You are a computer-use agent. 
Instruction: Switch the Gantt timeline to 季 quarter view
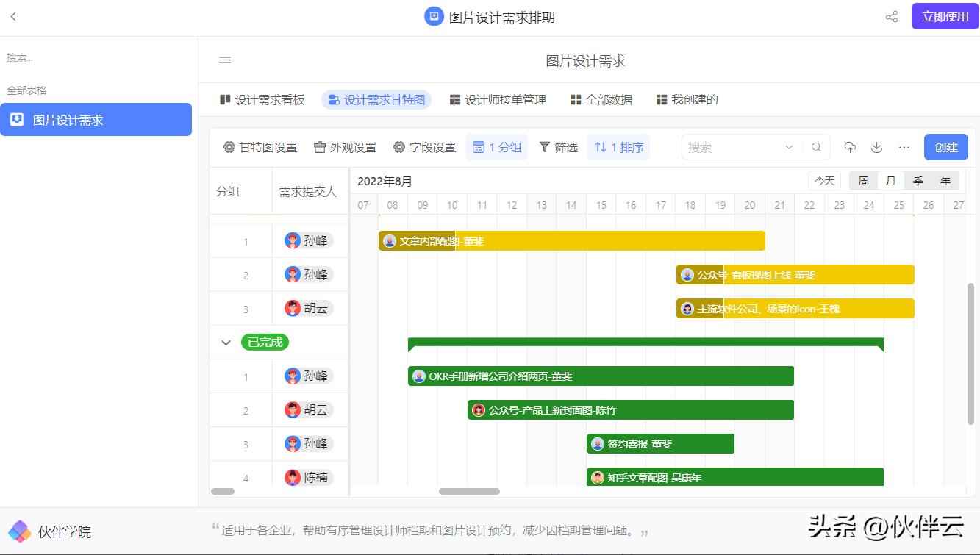[918, 180]
